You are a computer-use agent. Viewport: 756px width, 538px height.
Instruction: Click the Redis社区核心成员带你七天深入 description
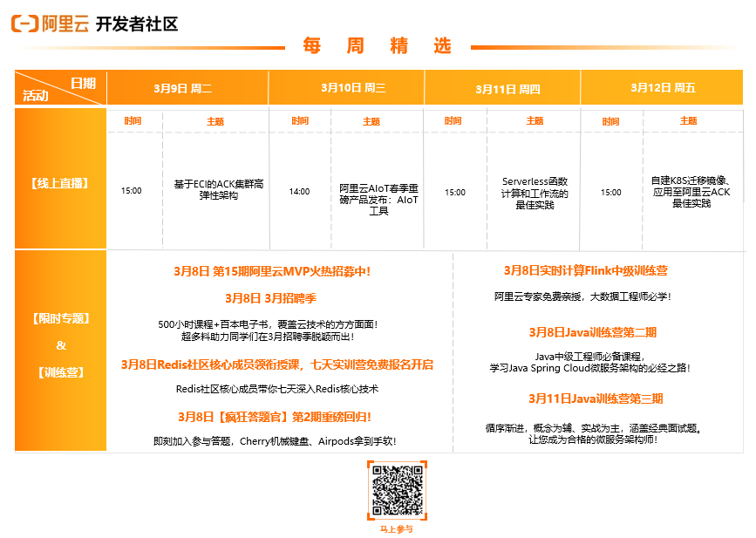[277, 389]
